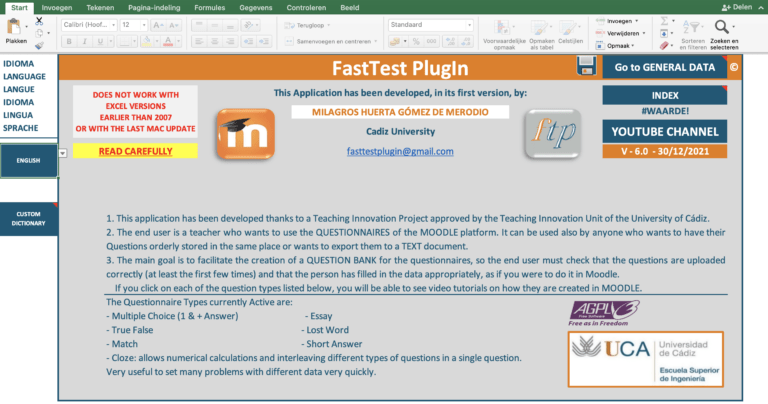Open the Verwijderen cells dropdown
Image resolution: width=768 pixels, height=404 pixels.
620,33
